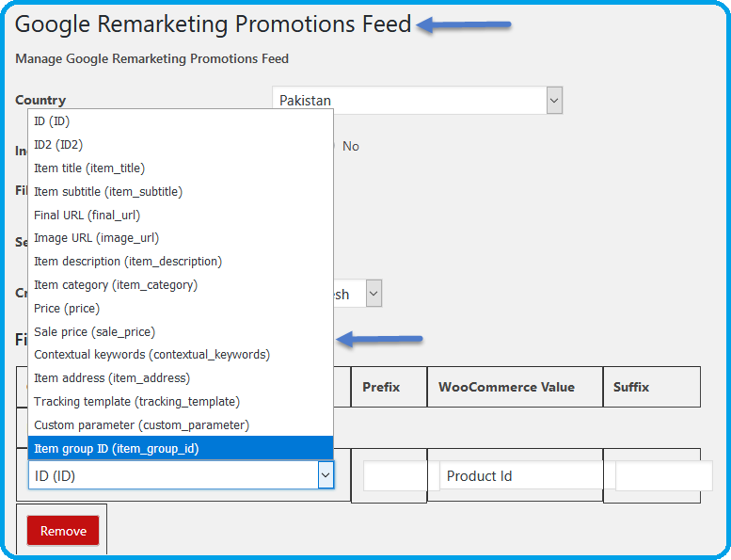Select highlighted Item group ID (item_group_id) option

click(181, 449)
